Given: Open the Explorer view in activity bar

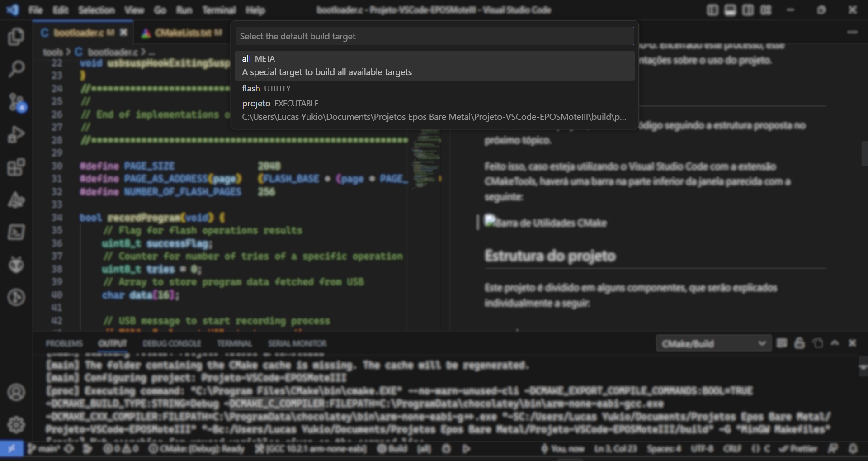Looking at the screenshot, I should click(x=16, y=37).
